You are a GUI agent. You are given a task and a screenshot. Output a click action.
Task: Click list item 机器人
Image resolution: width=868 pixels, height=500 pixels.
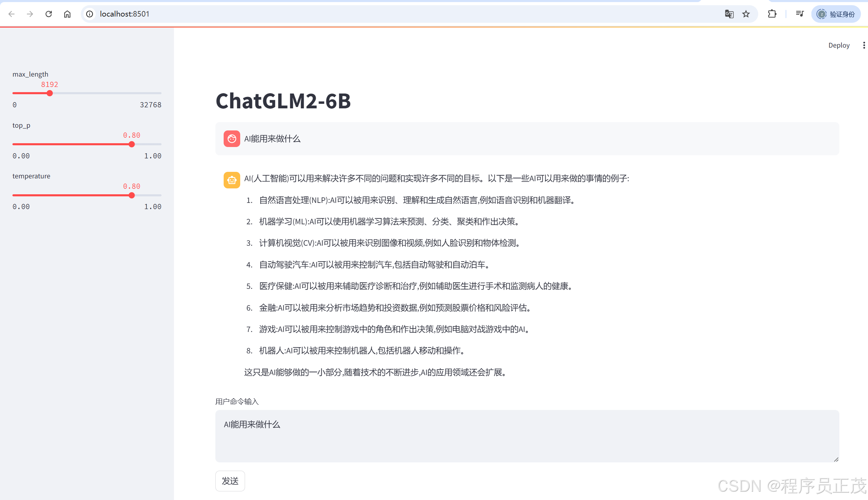pos(362,351)
